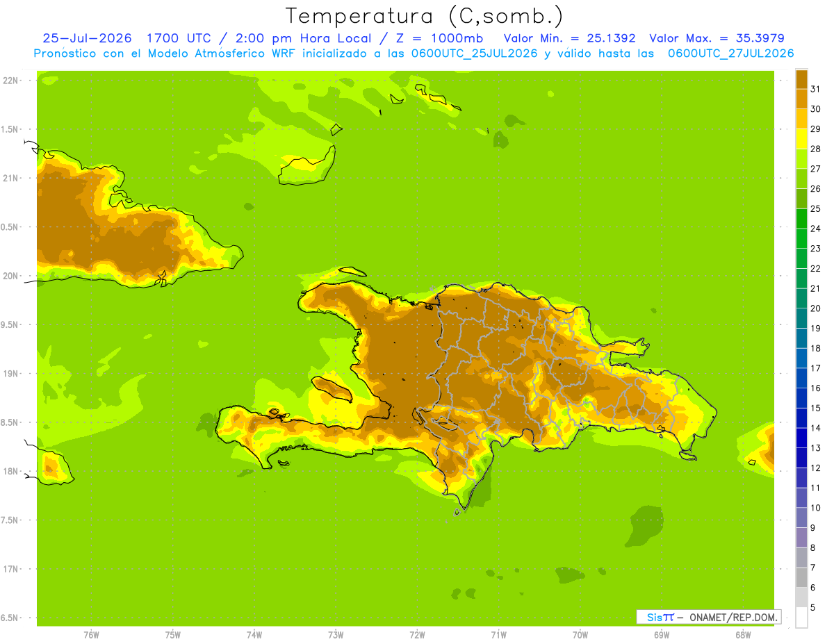The image size is (834, 644).
Task: Click "Valor Min. = 25.1392" readout
Action: (569, 38)
